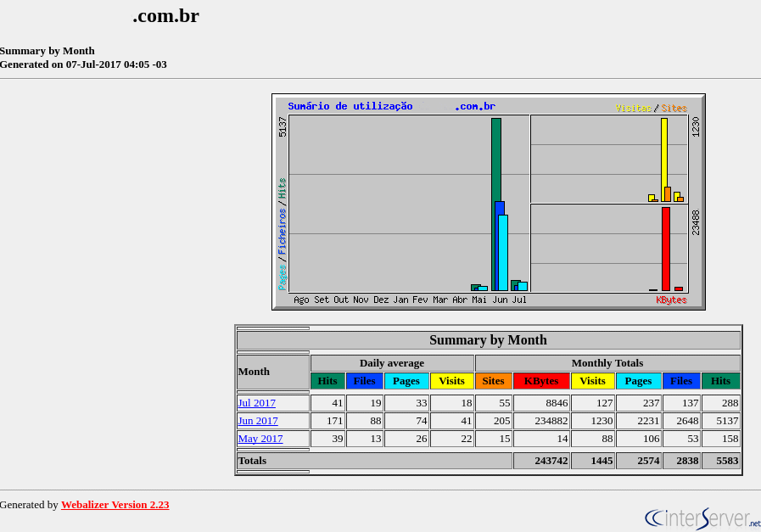Click the Month column header

click(x=273, y=372)
